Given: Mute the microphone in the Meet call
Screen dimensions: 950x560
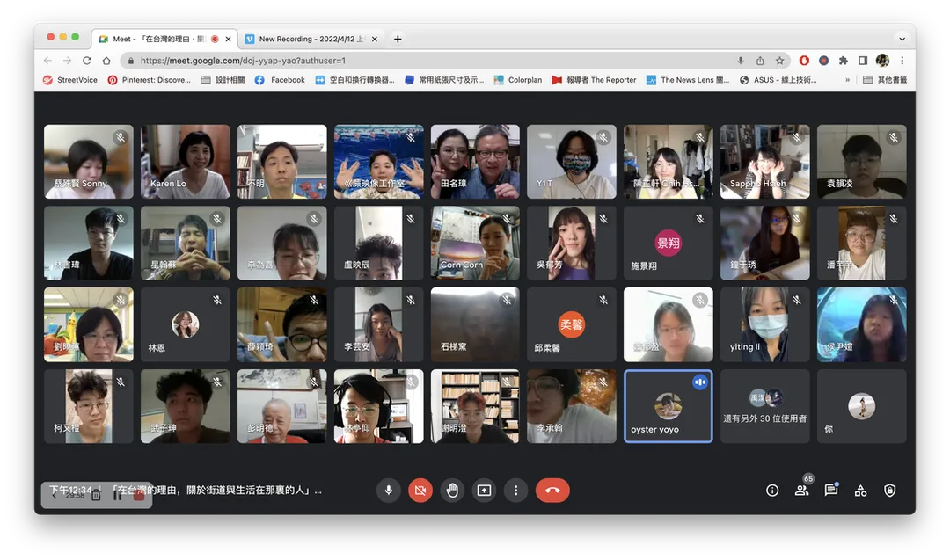Looking at the screenshot, I should [389, 491].
